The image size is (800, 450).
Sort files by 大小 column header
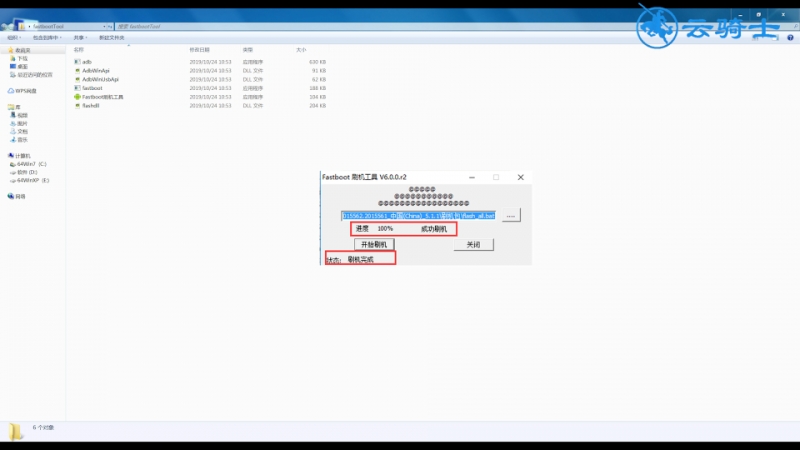(x=301, y=50)
